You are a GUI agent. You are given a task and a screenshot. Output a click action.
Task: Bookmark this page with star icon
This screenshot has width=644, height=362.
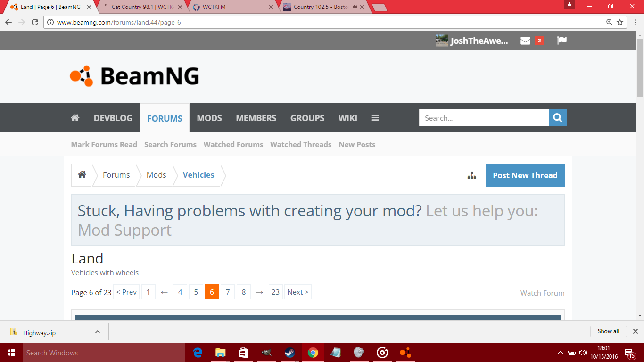(x=620, y=22)
